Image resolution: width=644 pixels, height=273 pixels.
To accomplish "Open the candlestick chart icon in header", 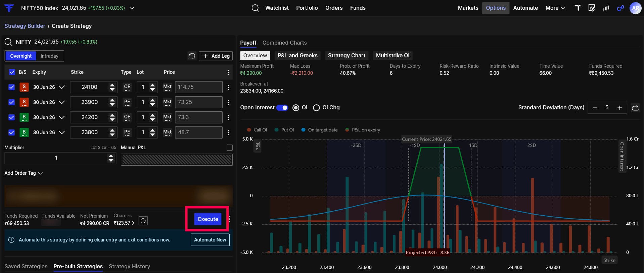I will [606, 8].
